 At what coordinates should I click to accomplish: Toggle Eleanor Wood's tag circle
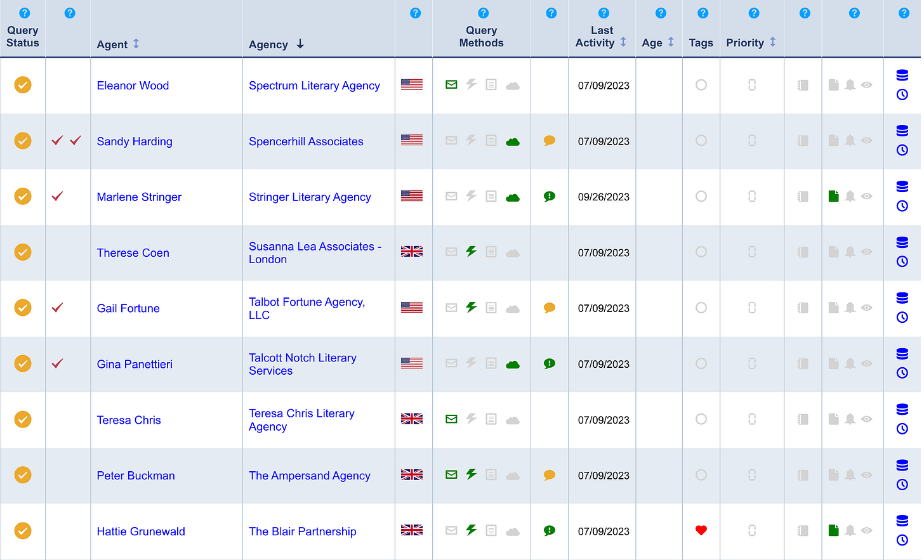point(701,84)
